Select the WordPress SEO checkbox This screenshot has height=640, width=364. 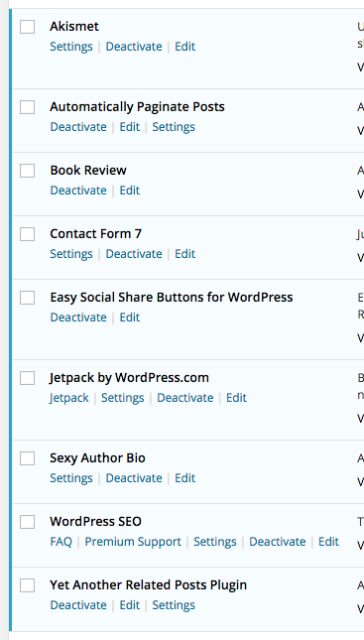tap(28, 522)
